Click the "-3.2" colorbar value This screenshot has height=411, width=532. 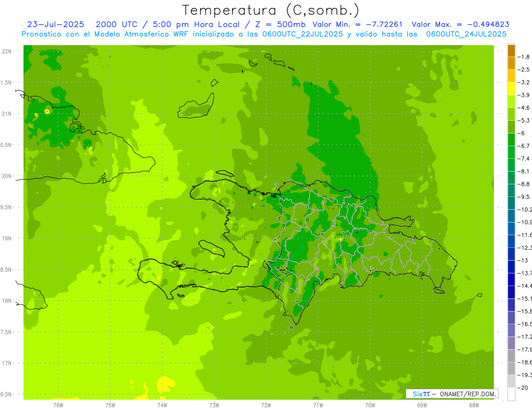click(x=524, y=82)
